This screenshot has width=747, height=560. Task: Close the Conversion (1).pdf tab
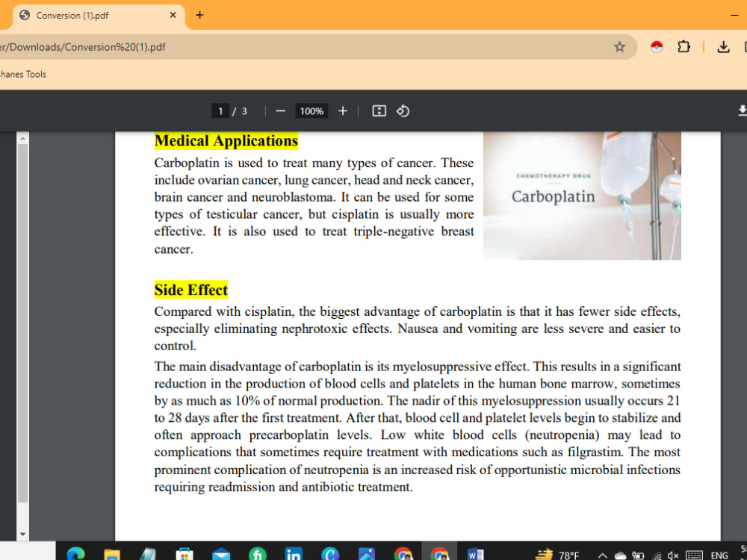[x=173, y=15]
